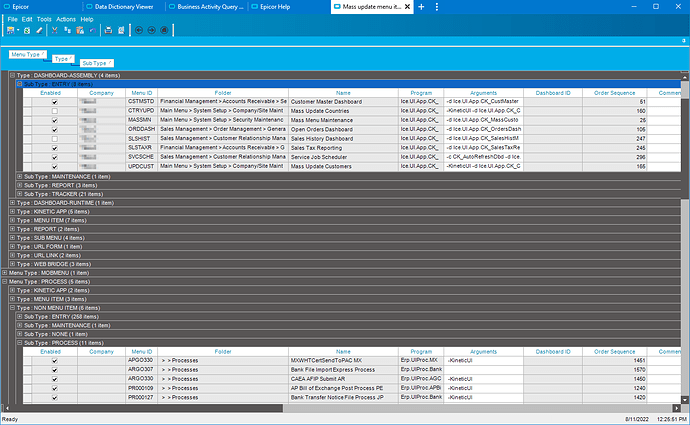The height and width of the screenshot is (425, 690).
Task: Collapse the Sub Type PROCESS (11 items) group
Action: tap(19, 343)
